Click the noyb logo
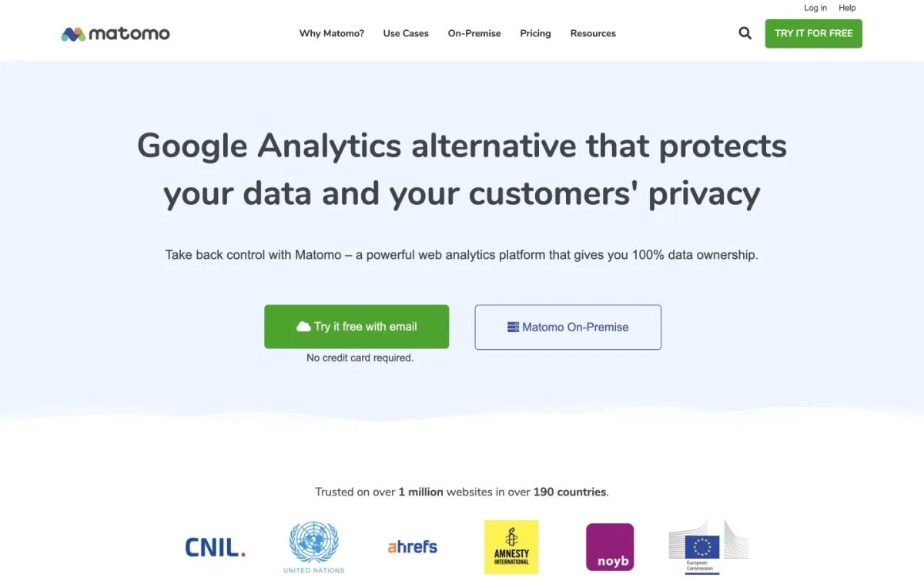The width and height of the screenshot is (924, 578). coord(610,547)
